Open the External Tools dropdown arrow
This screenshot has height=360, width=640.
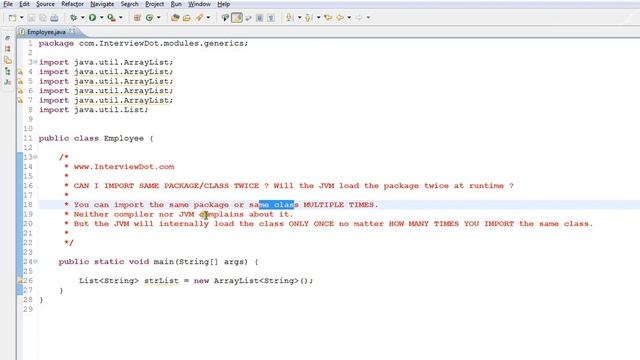[x=121, y=18]
